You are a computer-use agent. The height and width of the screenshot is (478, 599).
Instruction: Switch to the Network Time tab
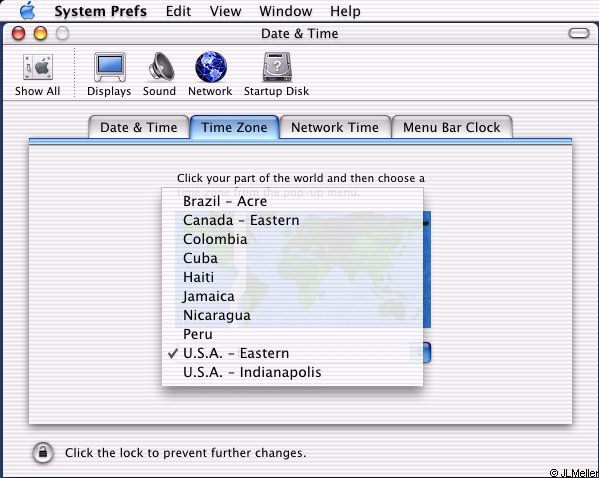pos(335,127)
